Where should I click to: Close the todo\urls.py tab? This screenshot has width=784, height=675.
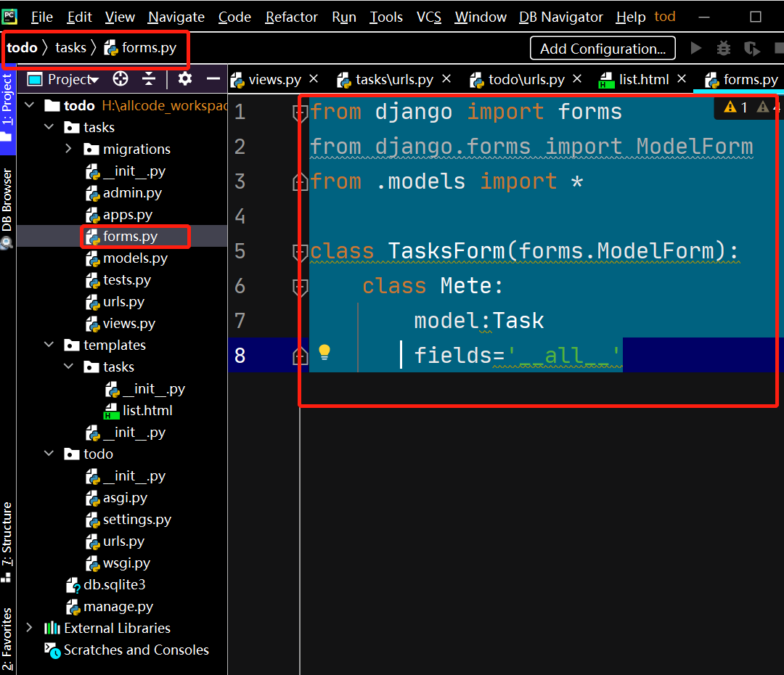pyautogui.click(x=577, y=79)
